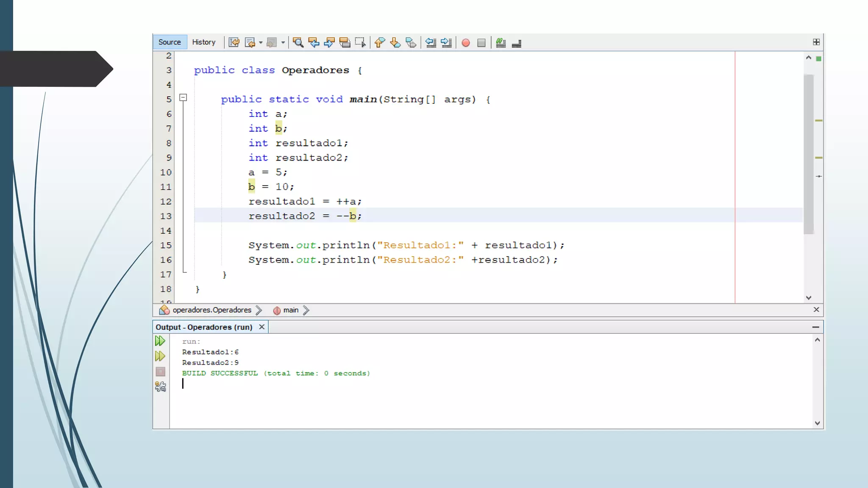This screenshot has height=488, width=868.
Task: Click Re-run green arrows in Output
Action: [160, 341]
